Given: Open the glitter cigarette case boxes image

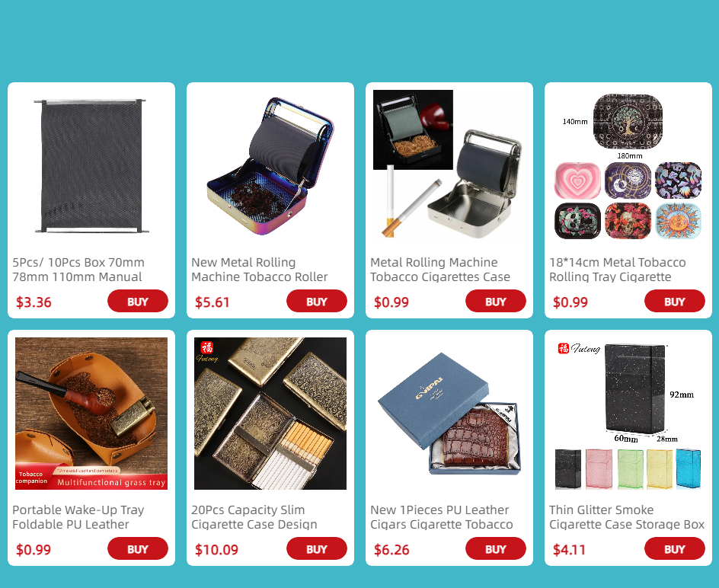Looking at the screenshot, I should (628, 414).
